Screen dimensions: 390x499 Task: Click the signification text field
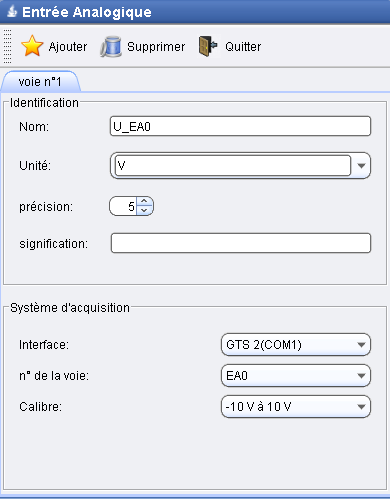pyautogui.click(x=241, y=243)
